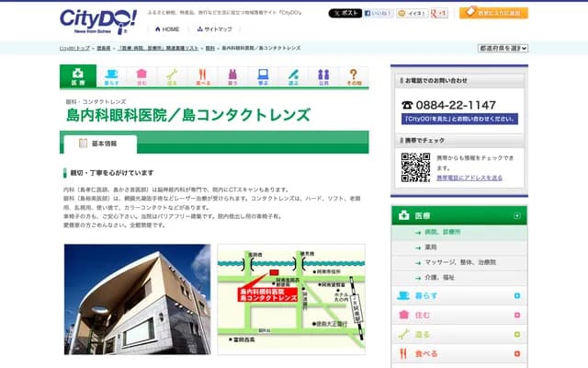Switch to the 基本情報 tab

click(x=100, y=144)
